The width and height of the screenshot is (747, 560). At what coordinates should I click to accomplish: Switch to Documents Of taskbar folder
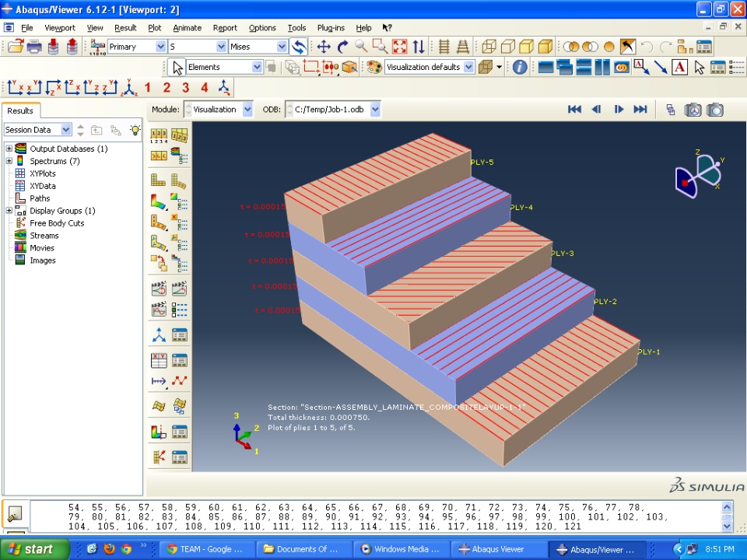(x=303, y=549)
